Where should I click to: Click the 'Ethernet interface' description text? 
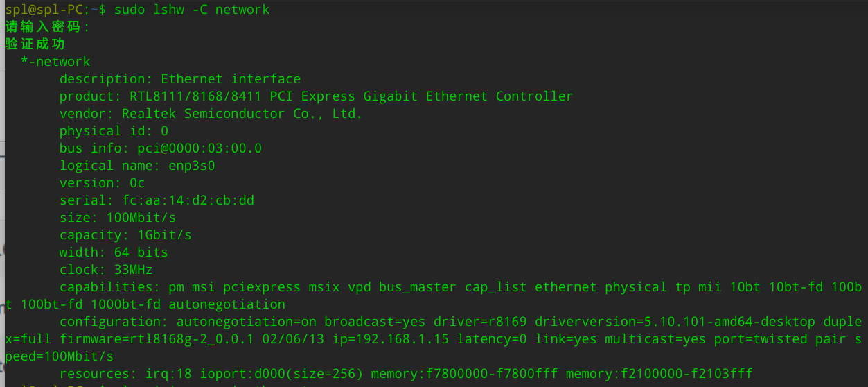(x=231, y=79)
